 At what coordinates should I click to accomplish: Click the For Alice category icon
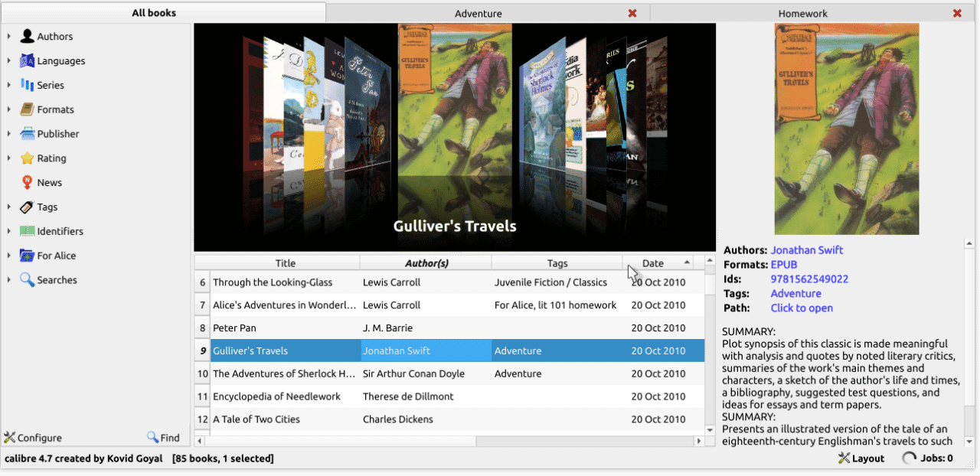tap(28, 256)
